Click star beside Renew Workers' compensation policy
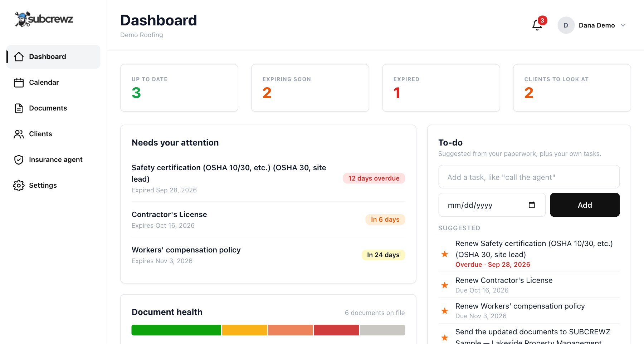The width and height of the screenshot is (644, 344). tap(445, 311)
